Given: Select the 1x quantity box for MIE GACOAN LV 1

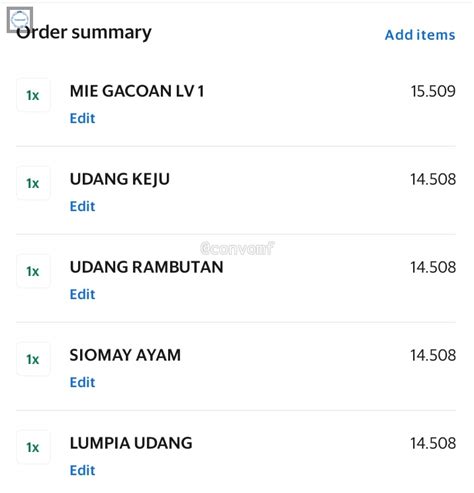Looking at the screenshot, I should pyautogui.click(x=33, y=95).
